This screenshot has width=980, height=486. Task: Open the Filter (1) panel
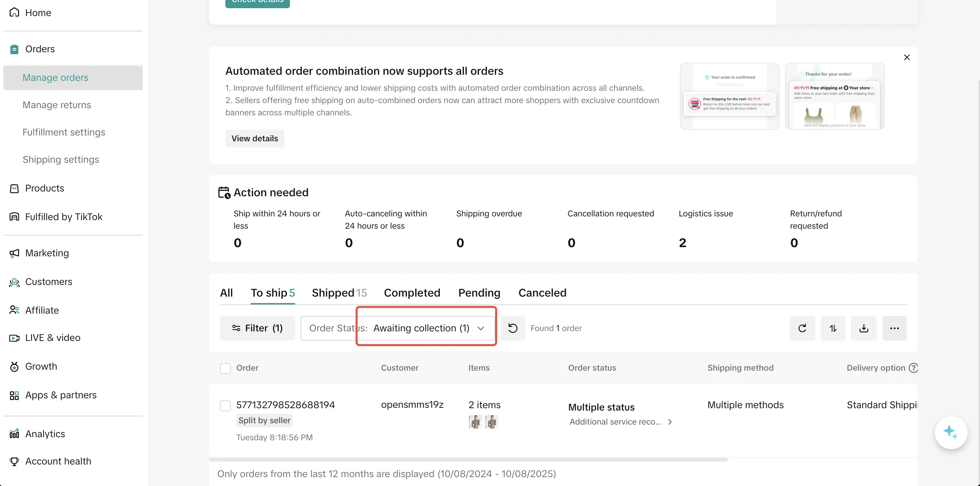[257, 328]
